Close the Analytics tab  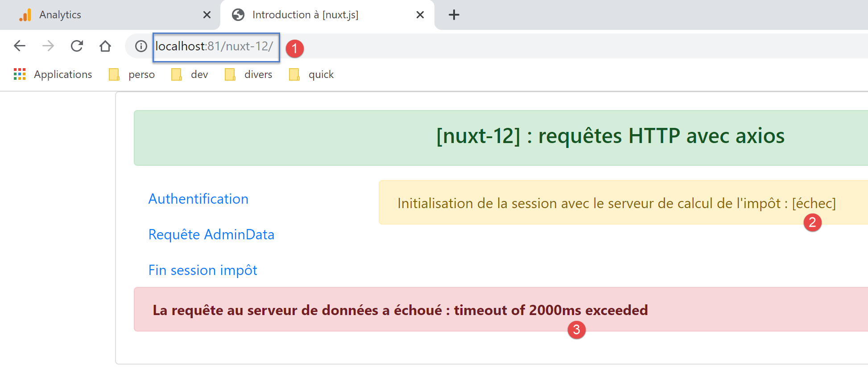tap(207, 15)
